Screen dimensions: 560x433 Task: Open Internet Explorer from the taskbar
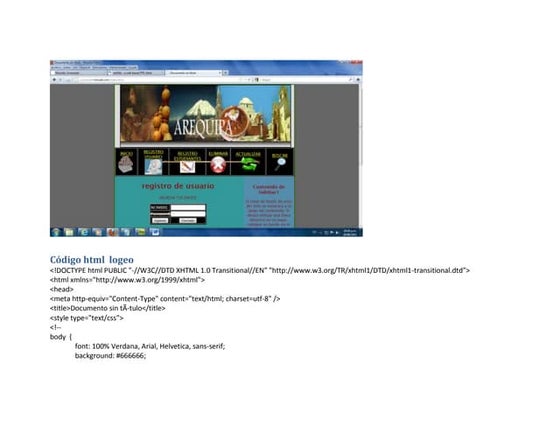(x=83, y=232)
